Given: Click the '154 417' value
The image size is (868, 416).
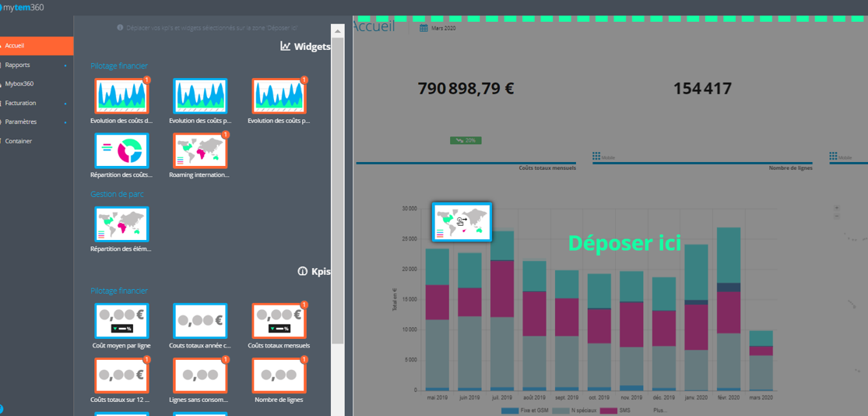Looking at the screenshot, I should coord(702,89).
